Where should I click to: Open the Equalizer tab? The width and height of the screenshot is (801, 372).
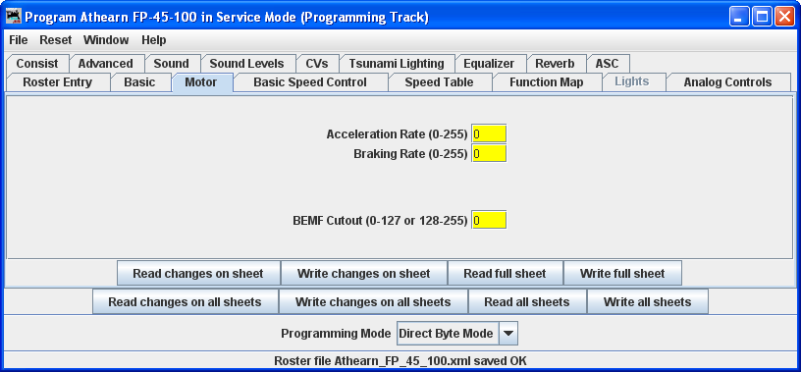489,64
